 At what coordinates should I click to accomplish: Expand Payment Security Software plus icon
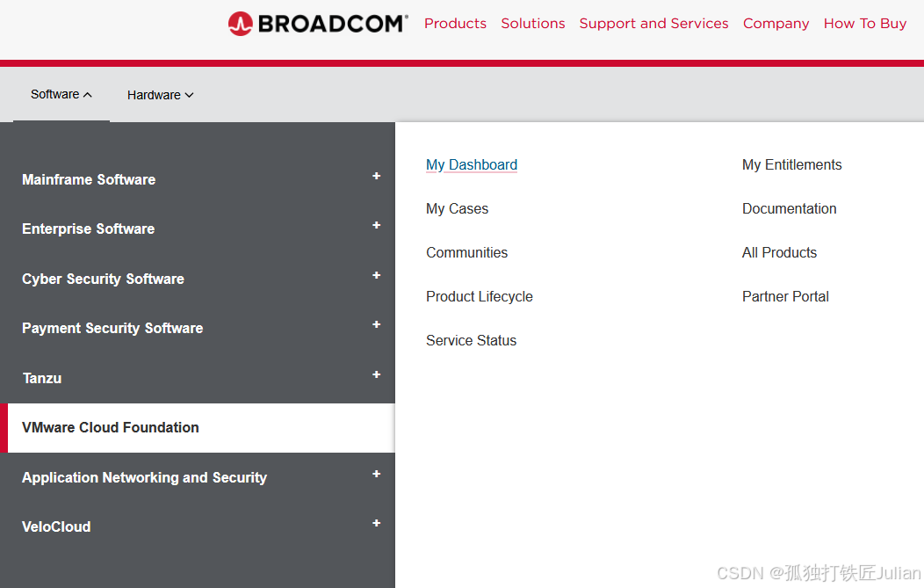coord(376,324)
